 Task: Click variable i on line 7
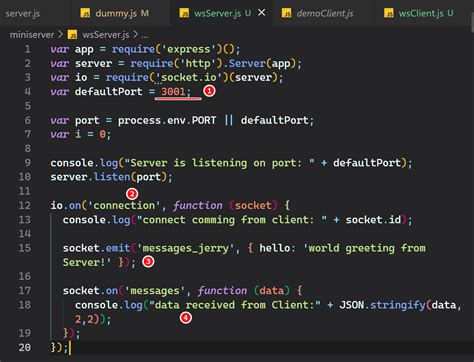click(x=78, y=134)
